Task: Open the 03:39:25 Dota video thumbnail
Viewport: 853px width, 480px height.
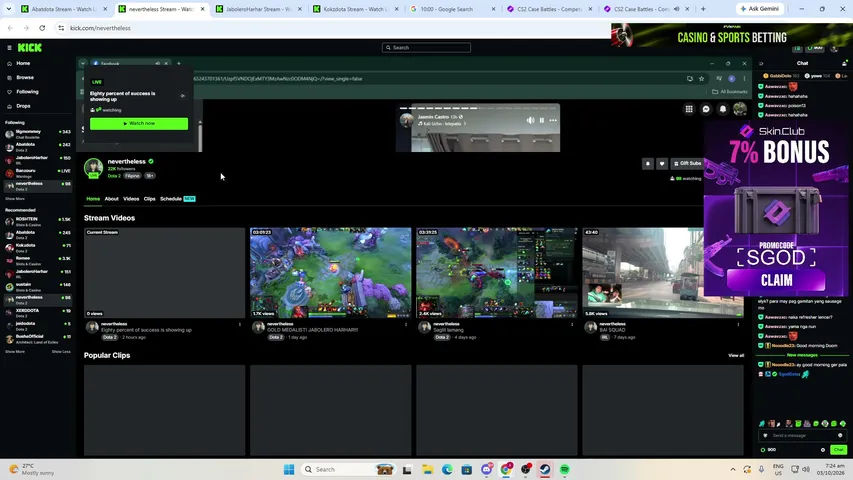Action: [x=497, y=273]
